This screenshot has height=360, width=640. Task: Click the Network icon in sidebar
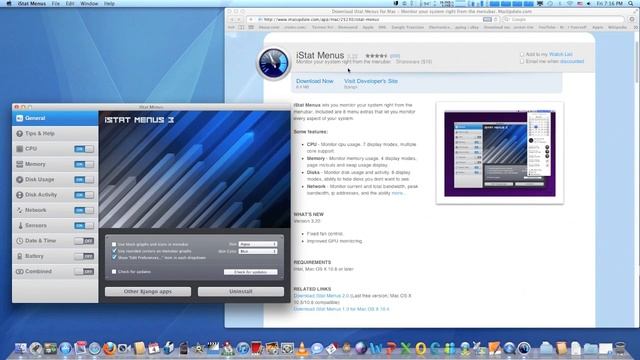coord(19,210)
